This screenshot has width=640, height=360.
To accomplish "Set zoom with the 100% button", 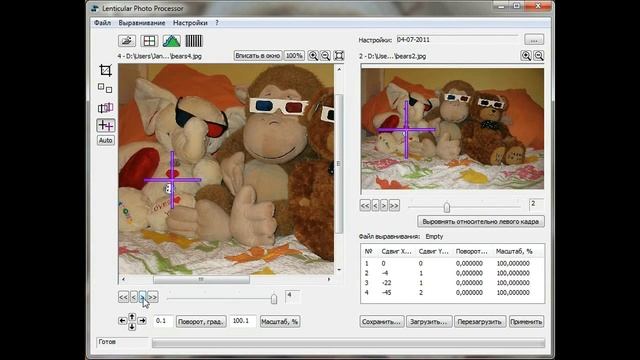I will [x=294, y=56].
